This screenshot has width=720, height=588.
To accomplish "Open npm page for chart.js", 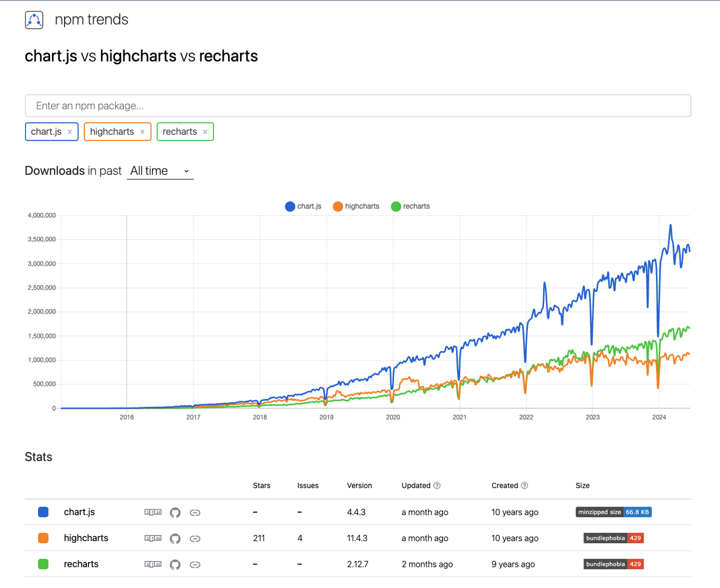I will pos(153,512).
